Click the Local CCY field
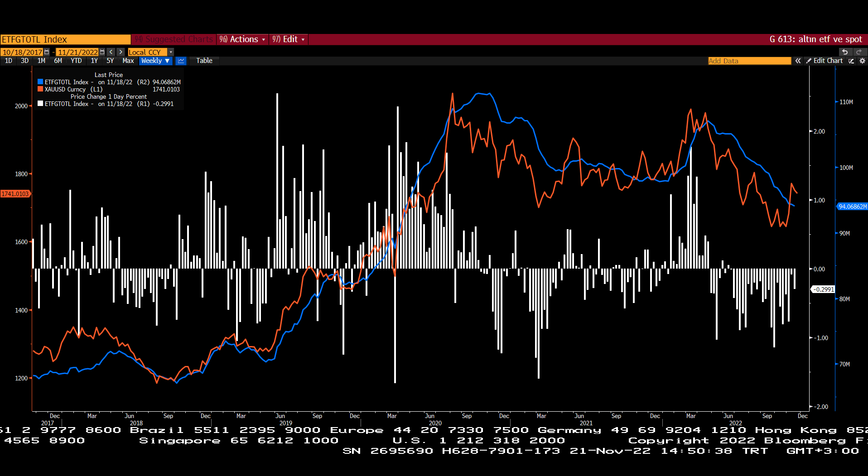 coord(148,52)
